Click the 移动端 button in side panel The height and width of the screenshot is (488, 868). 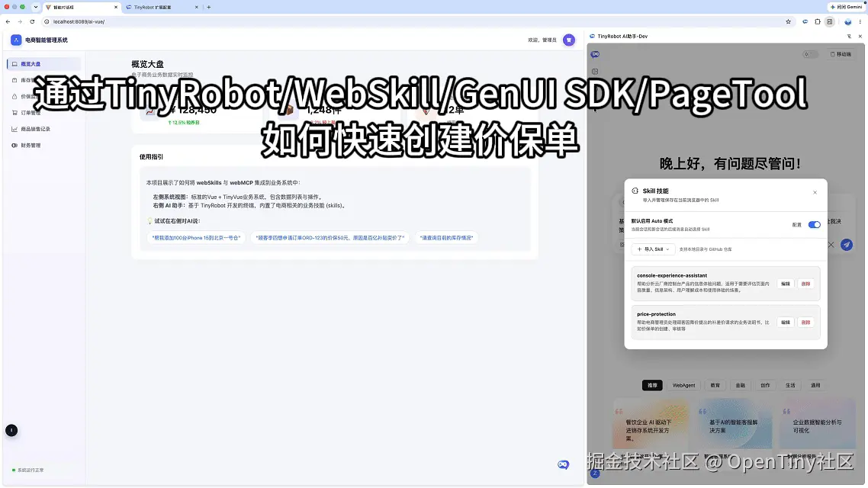click(x=841, y=54)
